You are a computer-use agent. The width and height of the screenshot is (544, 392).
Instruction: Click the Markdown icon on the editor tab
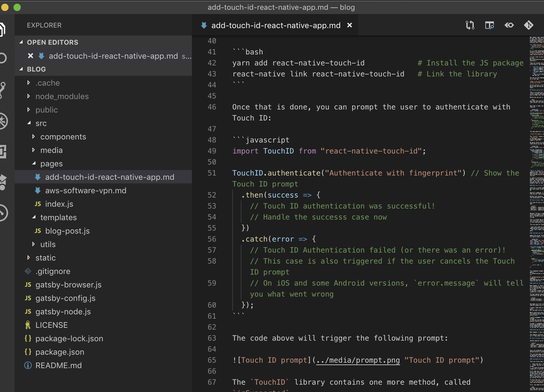204,25
